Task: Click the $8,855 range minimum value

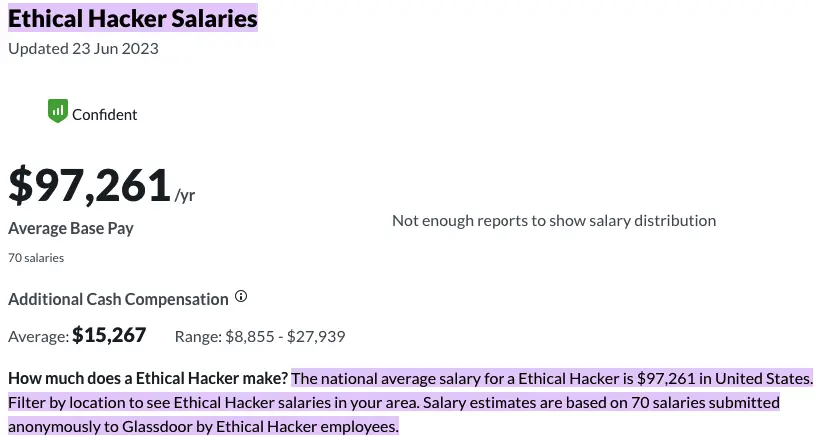Action: pos(247,336)
